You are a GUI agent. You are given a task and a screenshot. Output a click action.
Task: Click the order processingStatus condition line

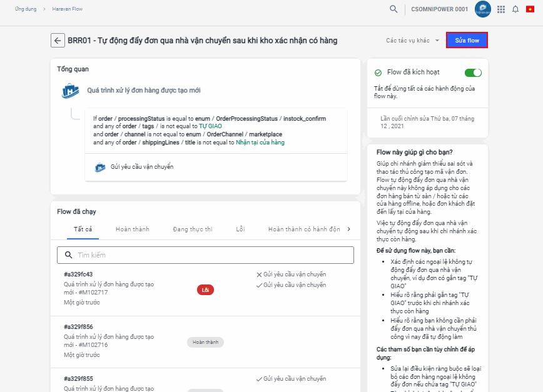point(210,119)
